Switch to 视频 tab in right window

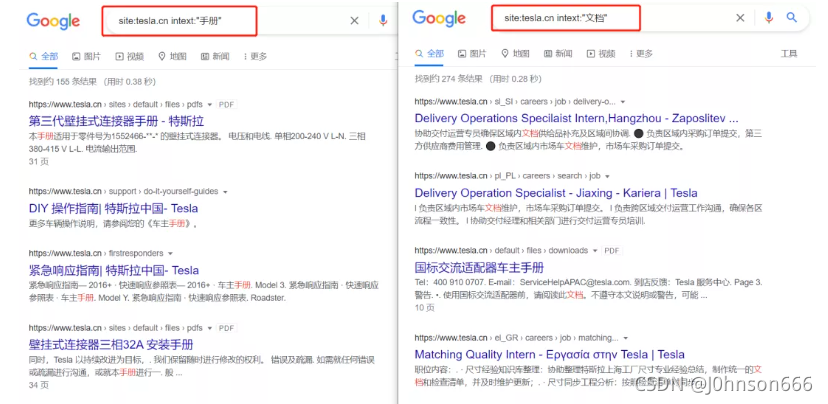[x=601, y=54]
